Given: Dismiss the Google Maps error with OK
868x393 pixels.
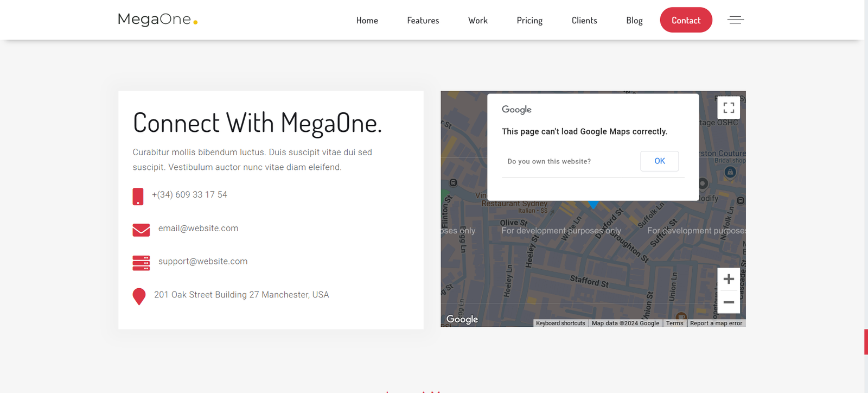Looking at the screenshot, I should coord(660,161).
